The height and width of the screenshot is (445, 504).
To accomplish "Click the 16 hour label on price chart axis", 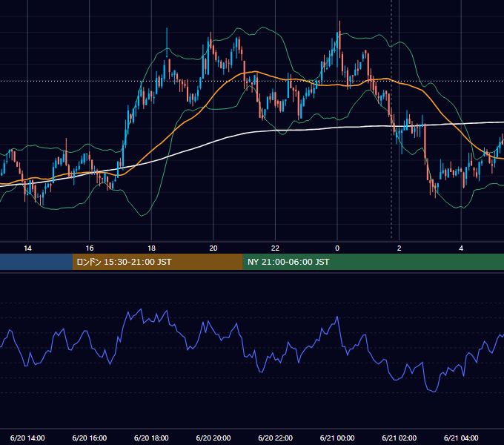I will coord(90,248).
